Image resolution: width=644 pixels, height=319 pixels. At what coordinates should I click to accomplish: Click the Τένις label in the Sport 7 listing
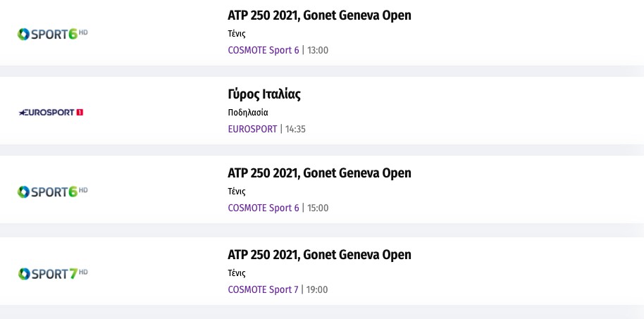coord(237,273)
